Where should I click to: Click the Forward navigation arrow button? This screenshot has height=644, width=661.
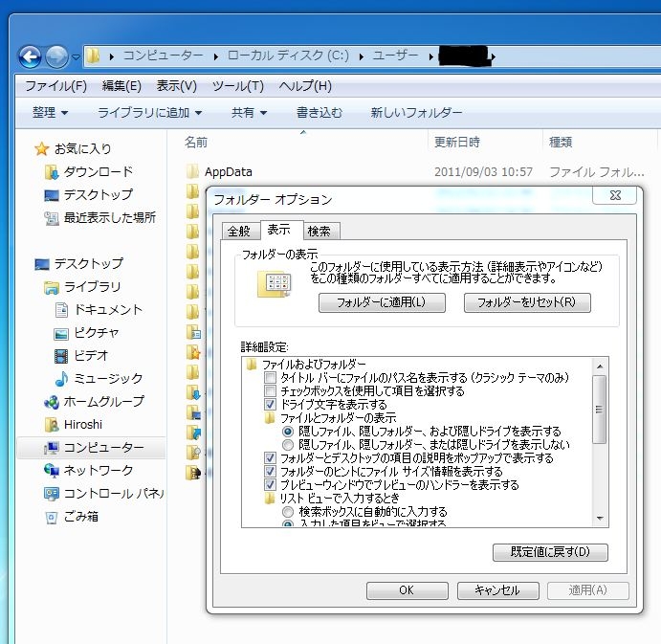56,56
